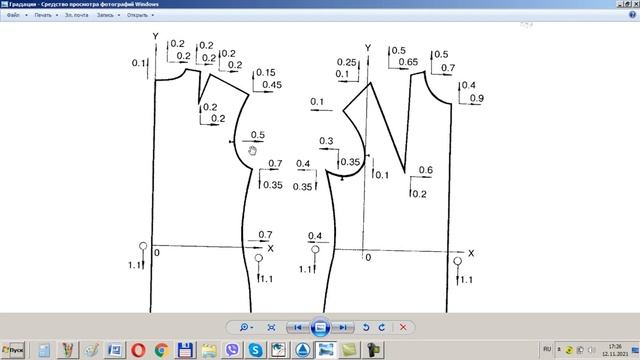The image size is (640, 360).
Task: Delete the photo with red X
Action: point(403,327)
